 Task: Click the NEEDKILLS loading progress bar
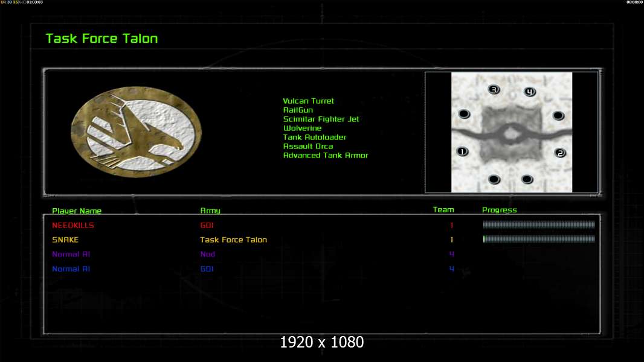[539, 225]
